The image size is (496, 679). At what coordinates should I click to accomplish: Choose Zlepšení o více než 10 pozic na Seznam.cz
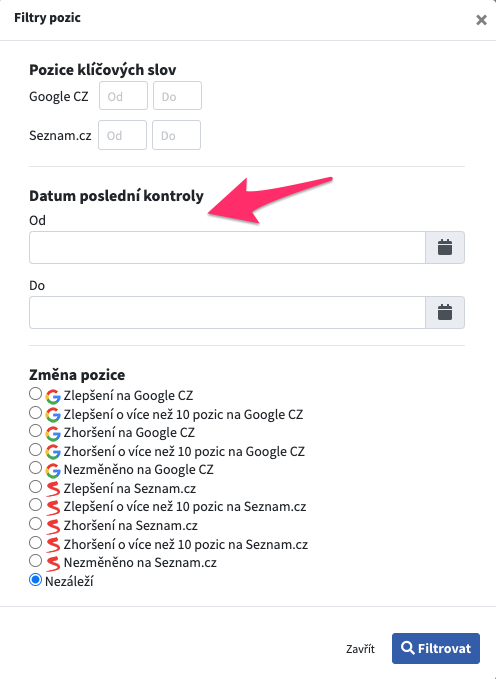[x=36, y=505]
